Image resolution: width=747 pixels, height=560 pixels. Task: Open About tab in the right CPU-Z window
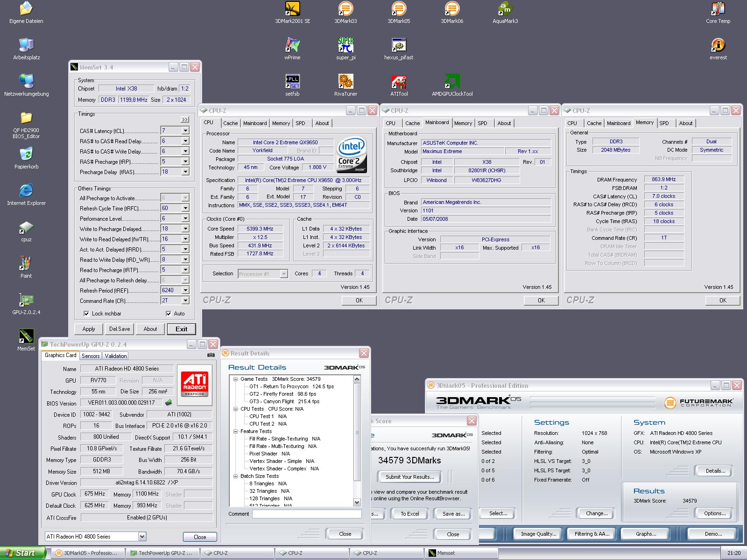[x=686, y=123]
